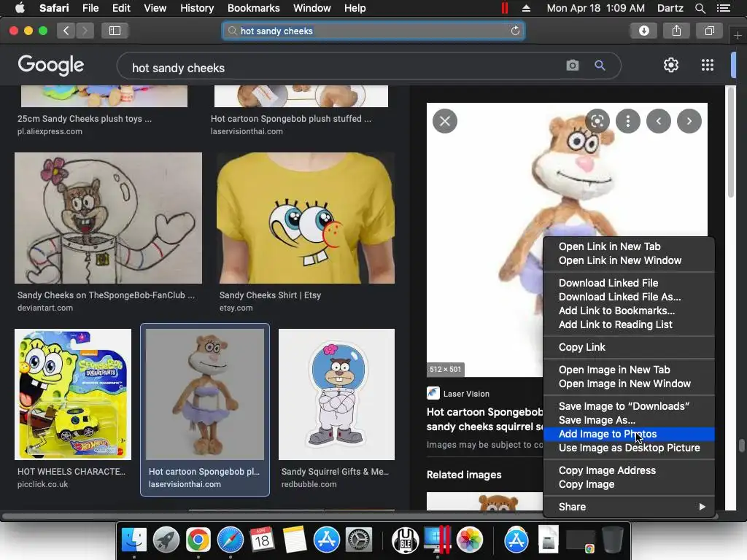Open the Apple menu
Screen dimensions: 747x560
pos(20,8)
